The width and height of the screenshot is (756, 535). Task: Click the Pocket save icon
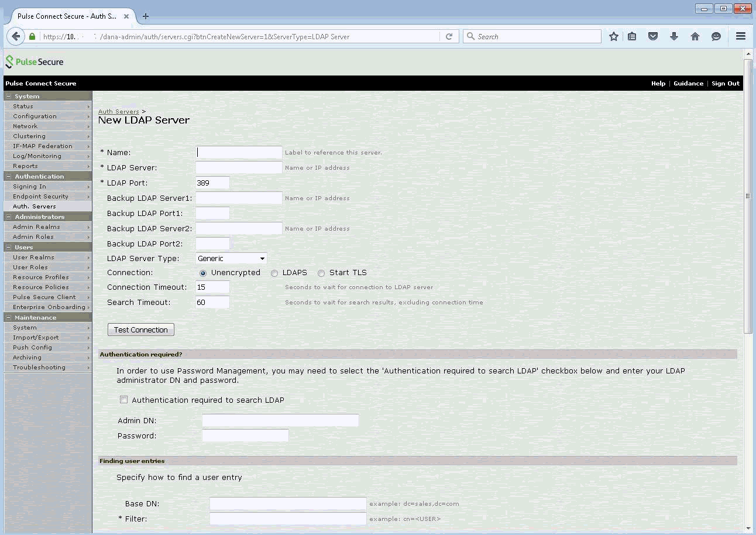click(x=653, y=36)
